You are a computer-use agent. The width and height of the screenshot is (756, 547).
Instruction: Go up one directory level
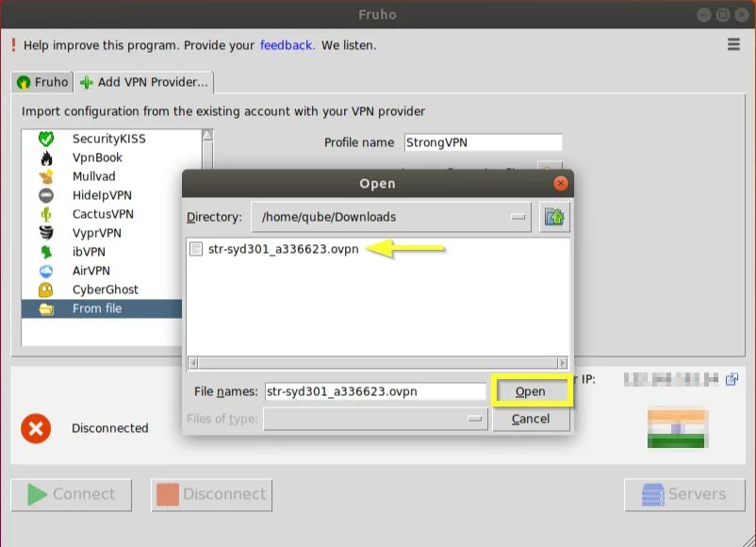coord(554,217)
